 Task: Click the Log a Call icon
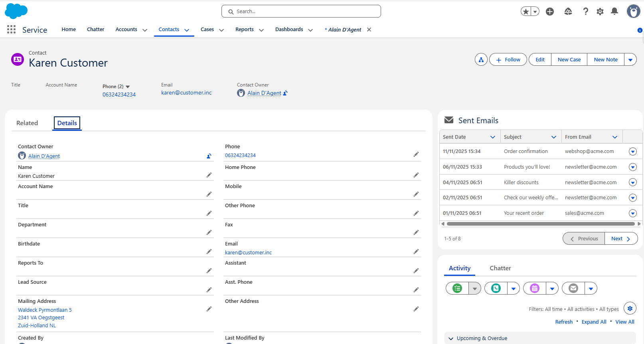[496, 288]
